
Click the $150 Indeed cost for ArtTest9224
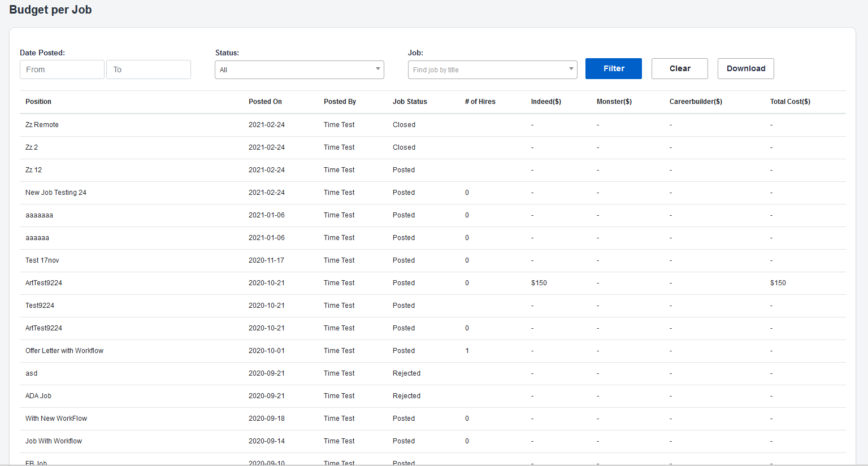click(x=539, y=283)
